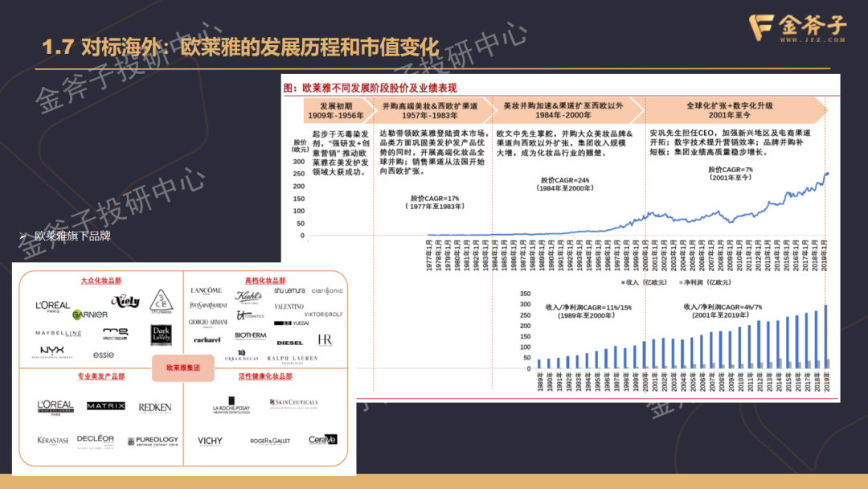Click the Giorgio Armani logo
The image size is (868, 489).
pyautogui.click(x=207, y=323)
